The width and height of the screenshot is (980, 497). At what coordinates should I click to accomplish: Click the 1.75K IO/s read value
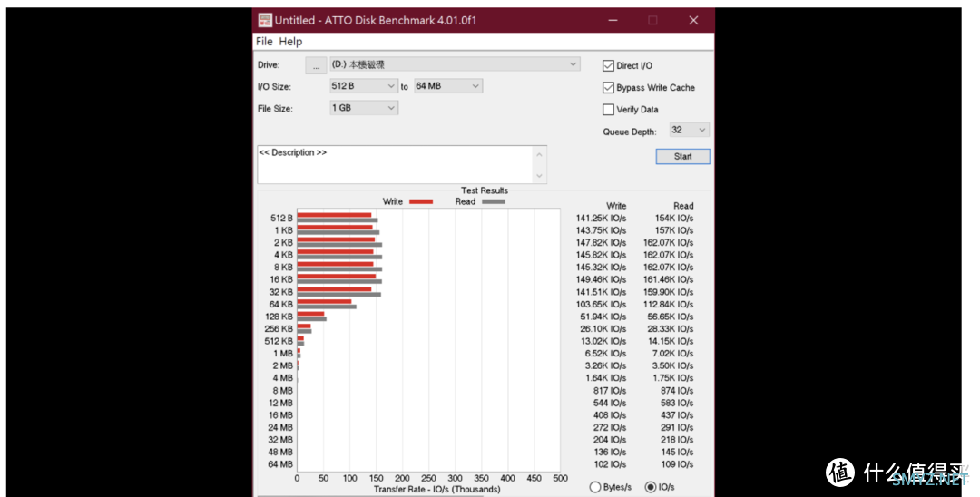pyautogui.click(x=672, y=378)
